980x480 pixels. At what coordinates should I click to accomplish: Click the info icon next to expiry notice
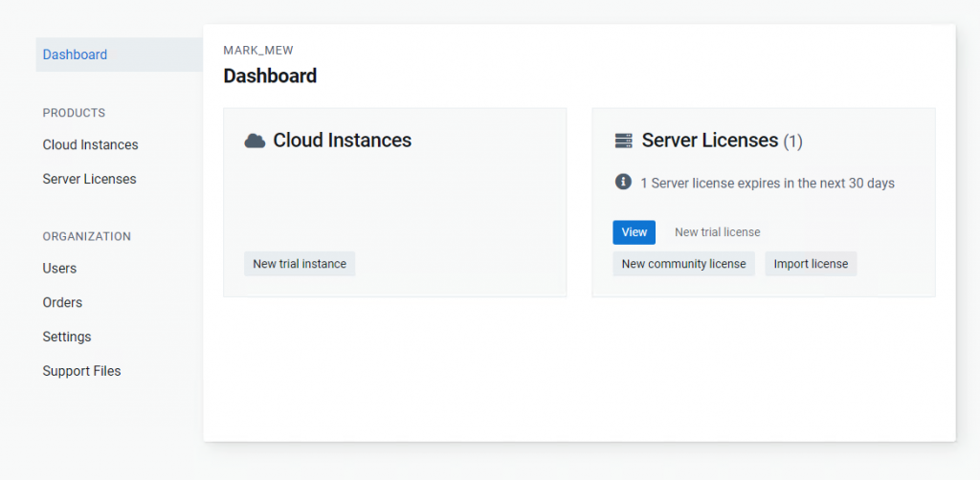tap(623, 182)
